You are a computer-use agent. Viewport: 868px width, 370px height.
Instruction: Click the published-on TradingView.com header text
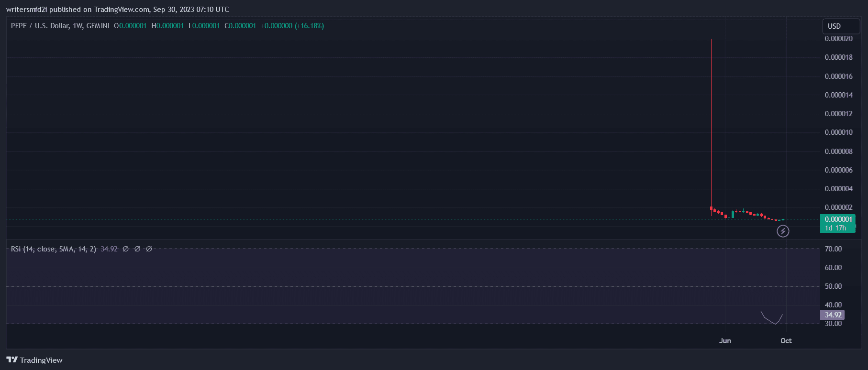pos(117,10)
